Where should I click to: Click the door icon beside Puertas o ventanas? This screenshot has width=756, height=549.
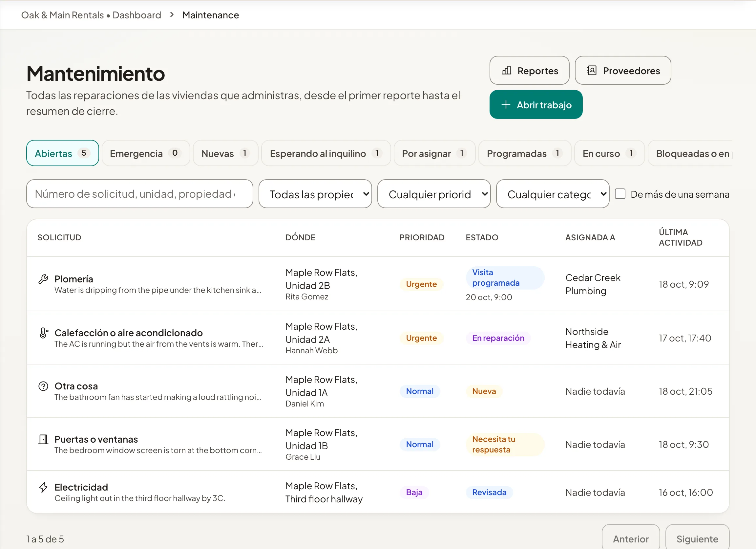click(x=43, y=439)
